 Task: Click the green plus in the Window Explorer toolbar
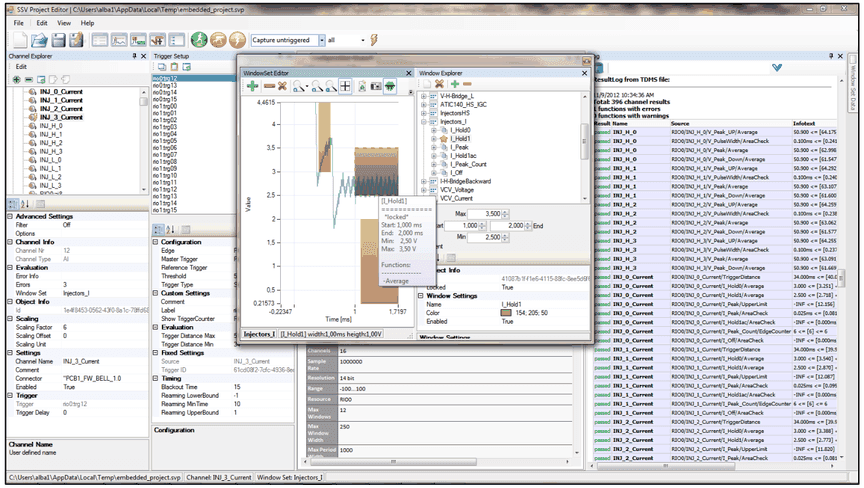click(455, 84)
